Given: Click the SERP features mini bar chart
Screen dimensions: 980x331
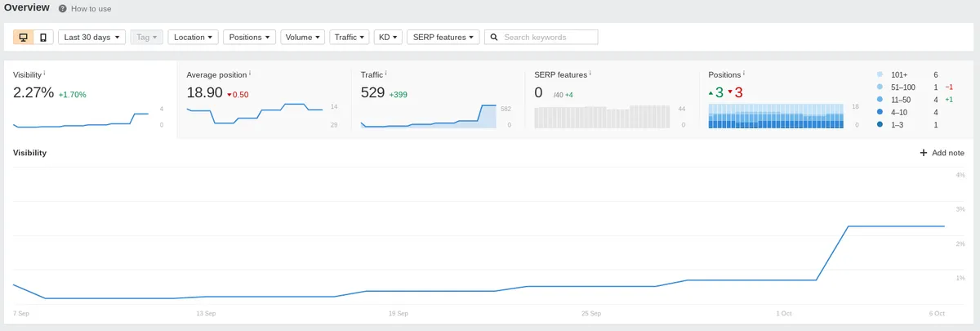Looking at the screenshot, I should [x=602, y=116].
